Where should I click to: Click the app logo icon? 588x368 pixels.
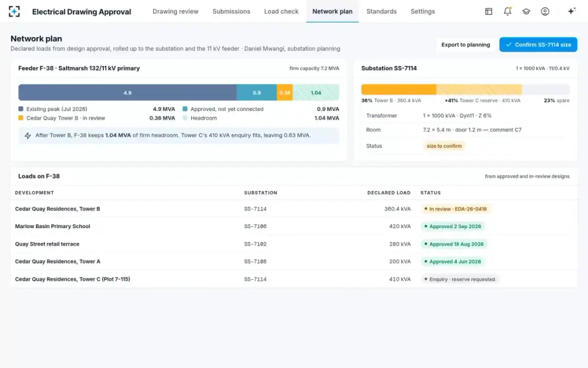[x=15, y=11]
